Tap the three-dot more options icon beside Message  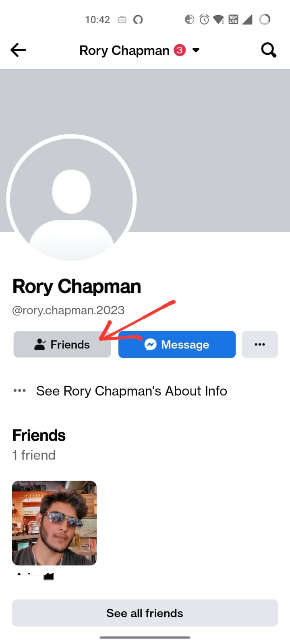[260, 345]
